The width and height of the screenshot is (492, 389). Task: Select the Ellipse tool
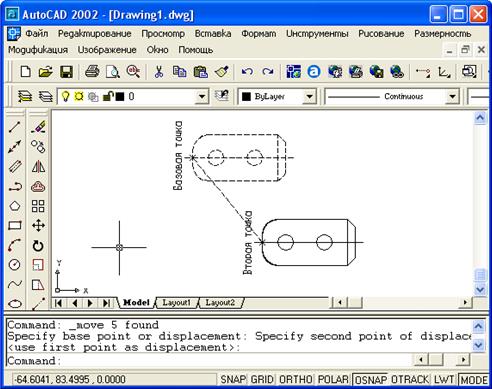15,304
